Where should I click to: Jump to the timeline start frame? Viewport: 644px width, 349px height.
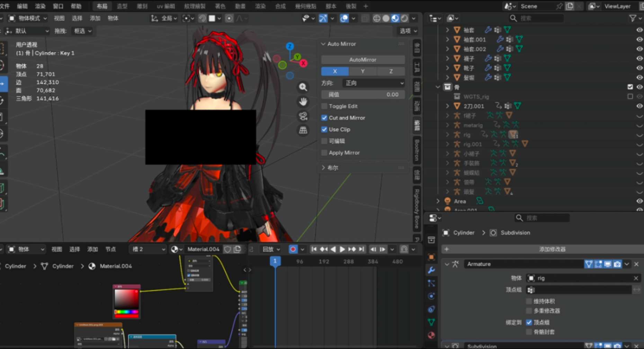pos(314,249)
